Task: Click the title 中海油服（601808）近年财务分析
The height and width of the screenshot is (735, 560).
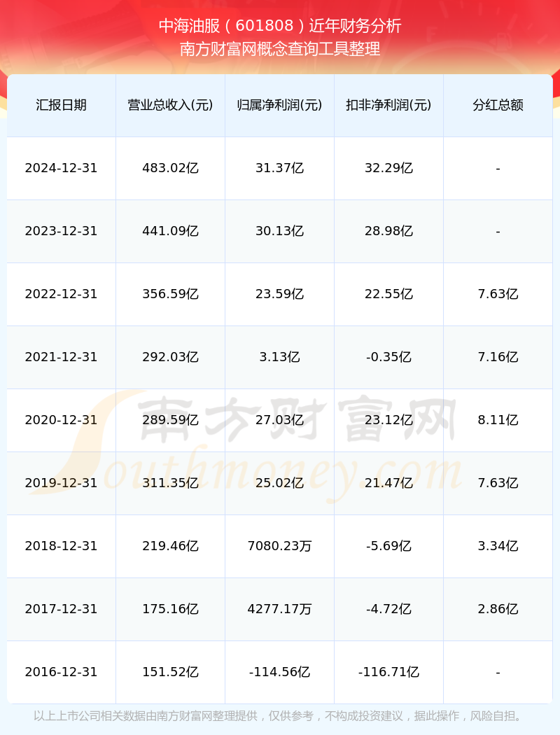Action: point(280,26)
